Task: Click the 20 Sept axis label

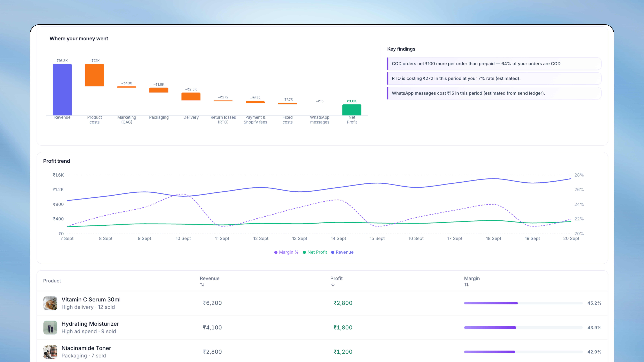Action: click(x=571, y=238)
